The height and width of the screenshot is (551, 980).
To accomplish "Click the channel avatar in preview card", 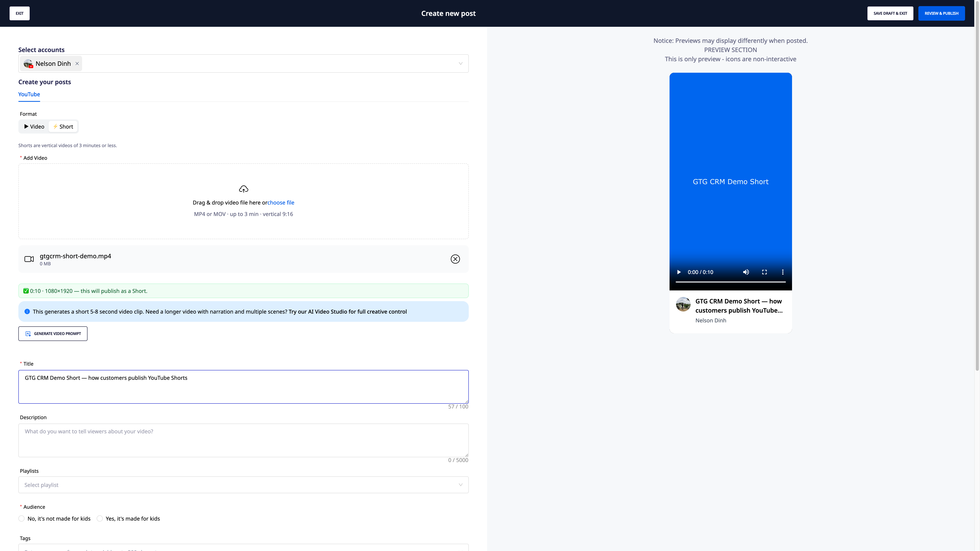I will 683,304.
